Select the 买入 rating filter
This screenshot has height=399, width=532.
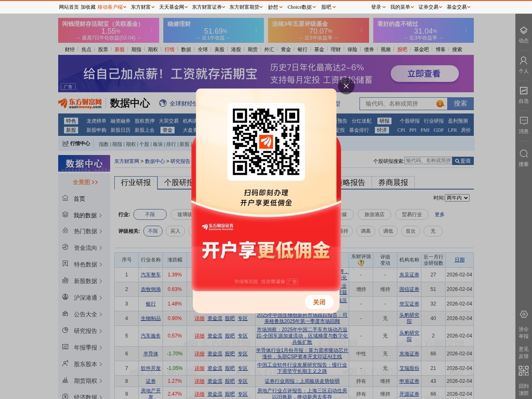click(x=175, y=231)
